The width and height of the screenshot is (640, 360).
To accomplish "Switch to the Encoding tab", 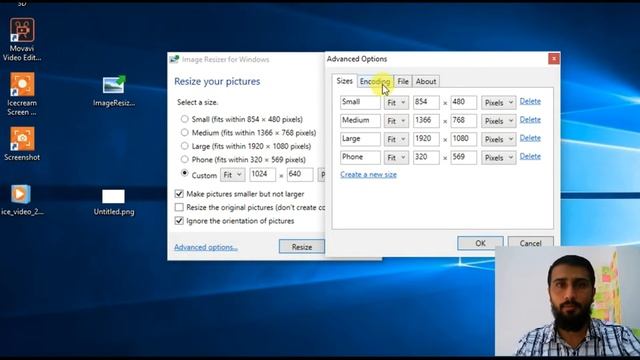I will point(375,82).
